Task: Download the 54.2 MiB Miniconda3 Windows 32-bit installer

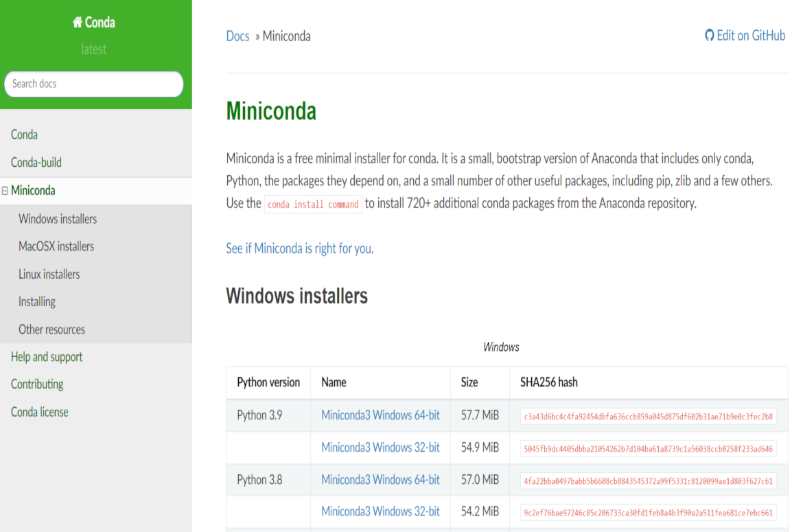Action: pyautogui.click(x=380, y=511)
